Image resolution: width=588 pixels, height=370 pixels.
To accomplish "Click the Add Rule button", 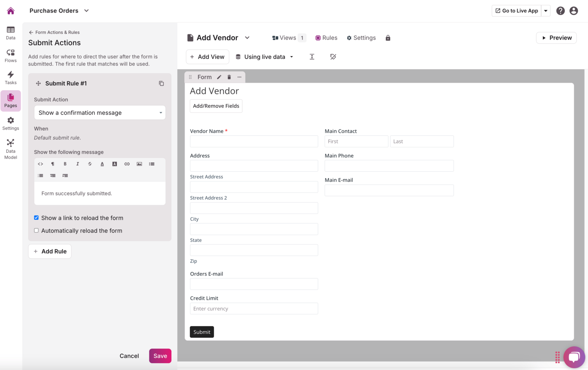I will tap(50, 251).
